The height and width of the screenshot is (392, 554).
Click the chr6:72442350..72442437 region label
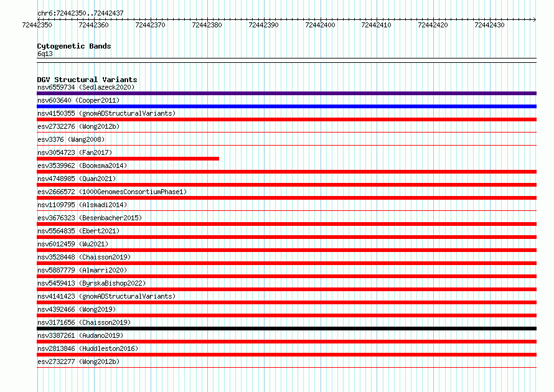(x=80, y=14)
